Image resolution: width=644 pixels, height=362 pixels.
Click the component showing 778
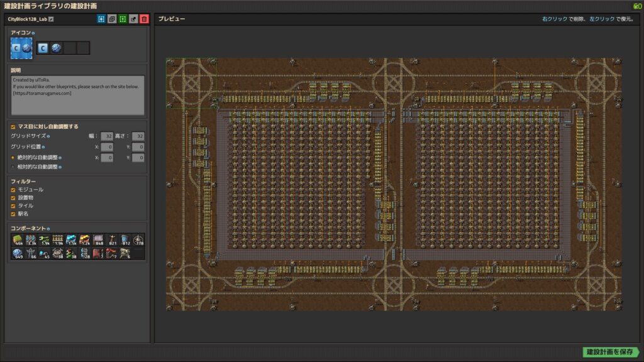[138, 240]
